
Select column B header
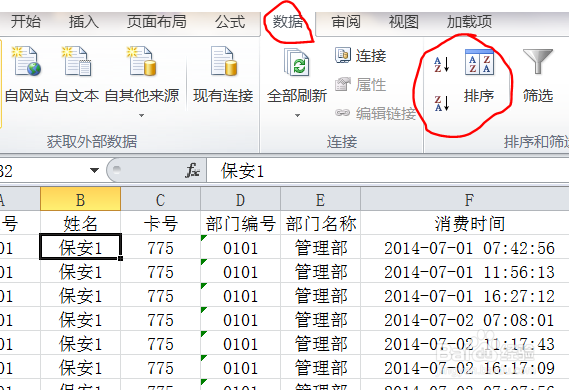point(80,199)
